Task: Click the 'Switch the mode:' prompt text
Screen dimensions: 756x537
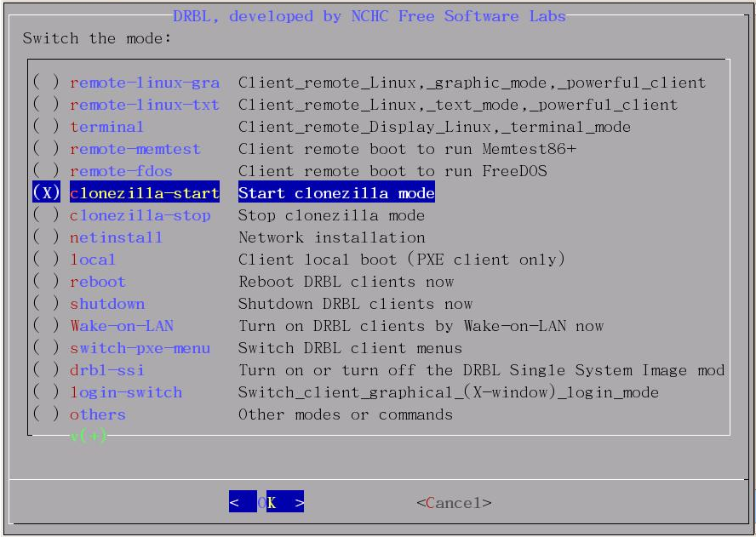Action: click(x=97, y=38)
